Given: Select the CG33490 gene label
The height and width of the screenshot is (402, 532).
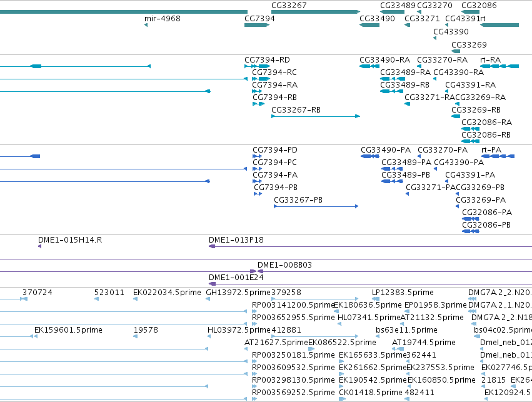Looking at the screenshot, I should 378,18.
